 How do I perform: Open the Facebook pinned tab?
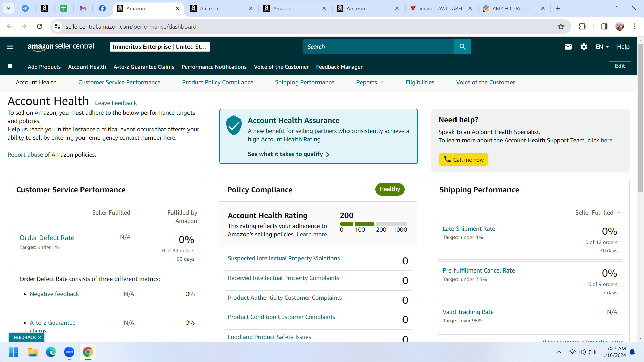click(x=102, y=8)
